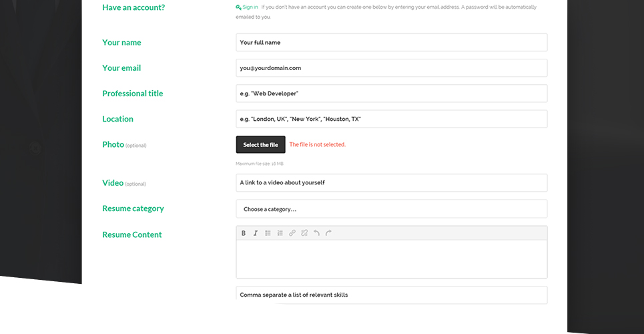Insert a bulleted list in resume editor
This screenshot has width=644, height=334.
268,233
